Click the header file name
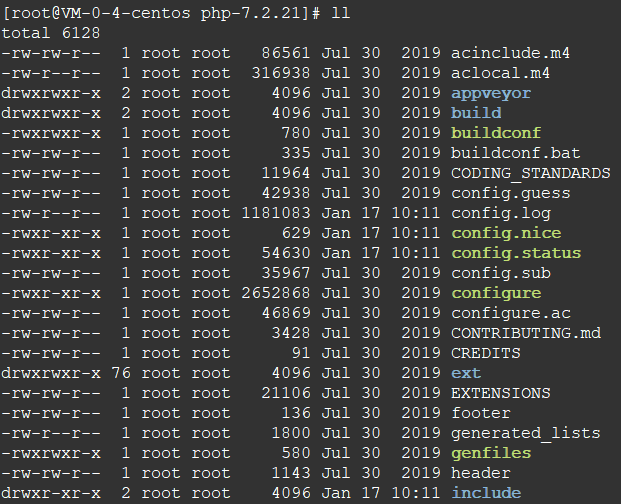Image resolution: width=621 pixels, height=504 pixels. [481, 473]
